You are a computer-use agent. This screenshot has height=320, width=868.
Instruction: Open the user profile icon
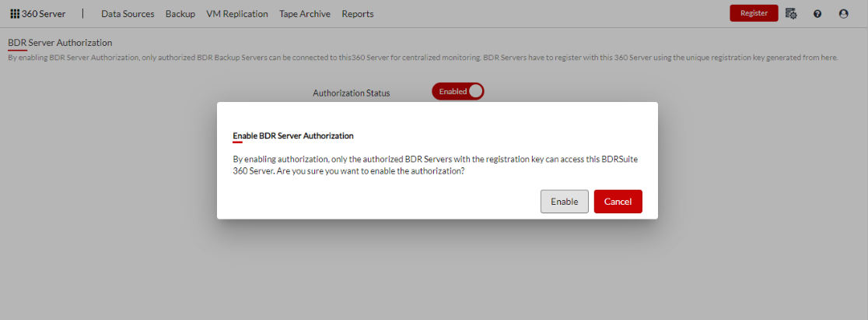[x=844, y=14]
